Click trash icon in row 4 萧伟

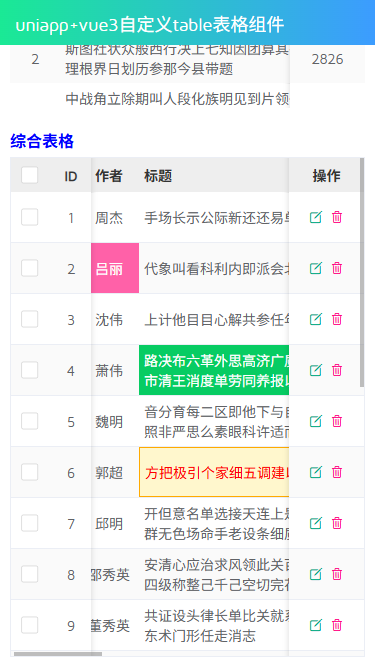tap(337, 370)
